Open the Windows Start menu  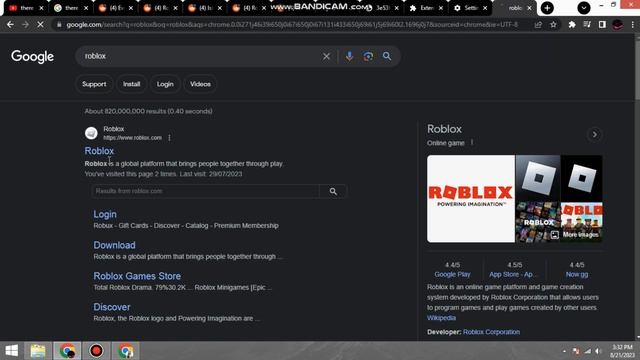[12, 351]
